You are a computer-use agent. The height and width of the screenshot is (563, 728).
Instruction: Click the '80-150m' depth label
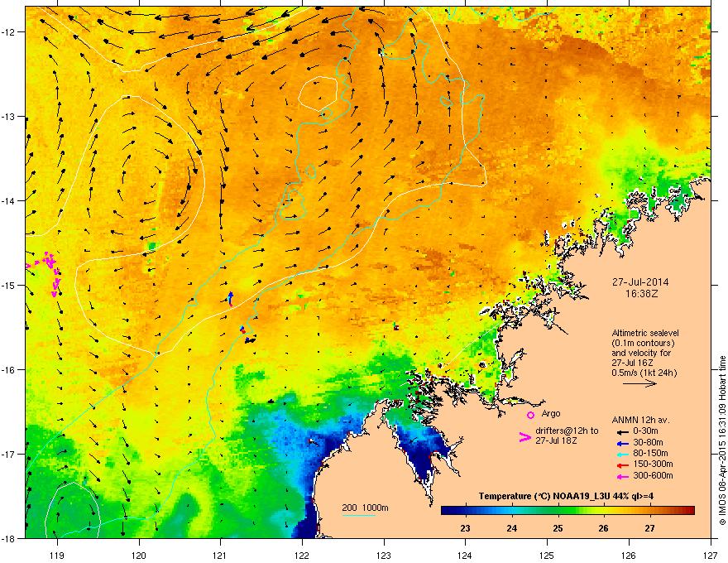coord(650,453)
